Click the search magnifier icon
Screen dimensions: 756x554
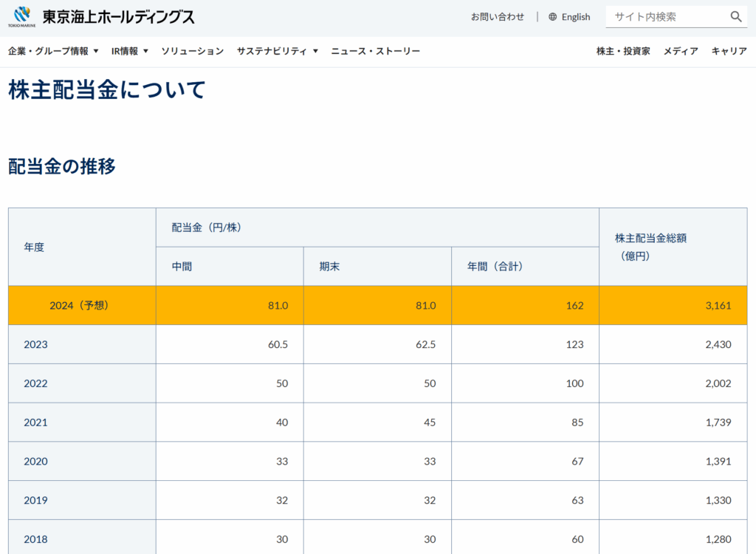pyautogui.click(x=736, y=17)
